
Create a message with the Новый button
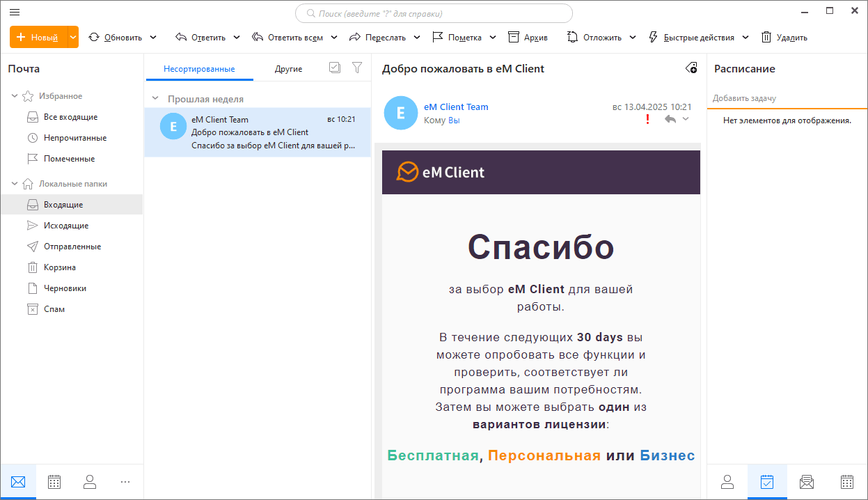pos(38,38)
